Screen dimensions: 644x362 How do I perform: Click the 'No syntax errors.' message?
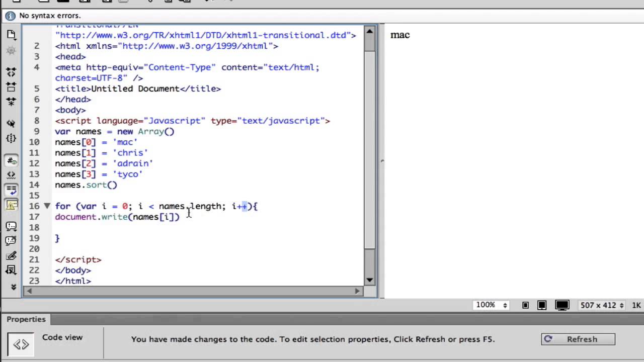[50, 16]
